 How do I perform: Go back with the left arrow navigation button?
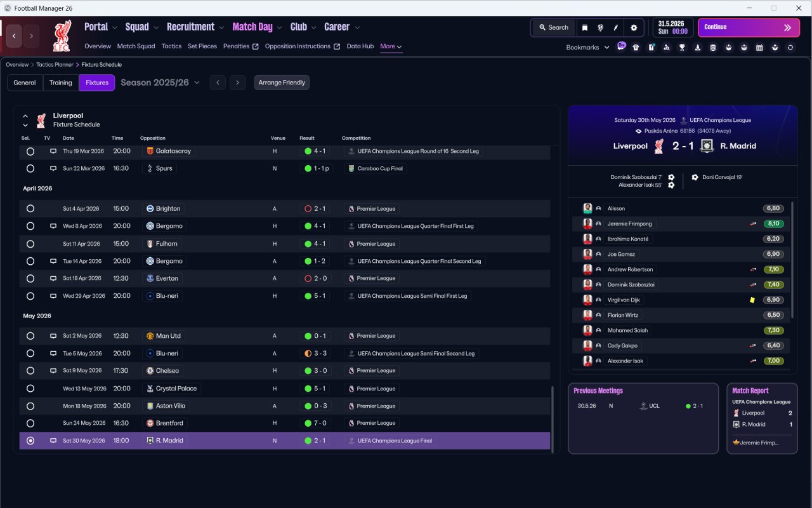point(14,36)
